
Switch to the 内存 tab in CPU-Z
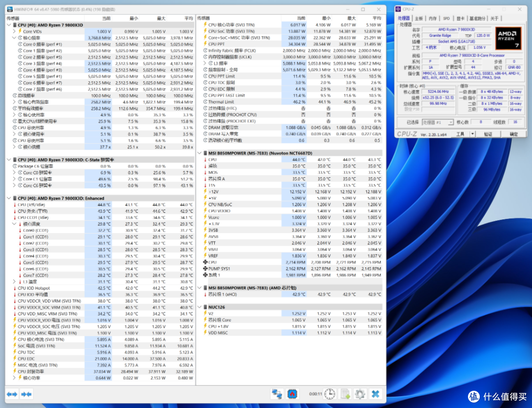pyautogui.click(x=432, y=18)
